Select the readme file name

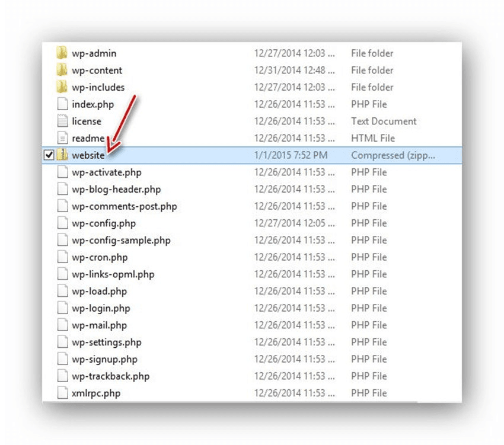88,139
